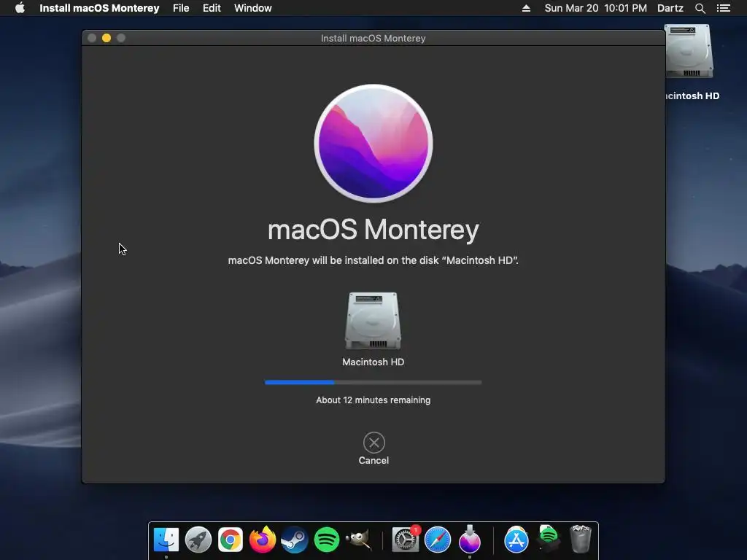
Task: Click the macOS Monterey logo image
Action: [373, 144]
